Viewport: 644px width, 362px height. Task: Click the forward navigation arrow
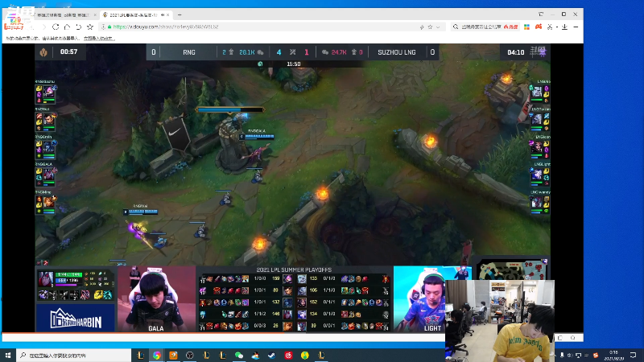pos(43,27)
